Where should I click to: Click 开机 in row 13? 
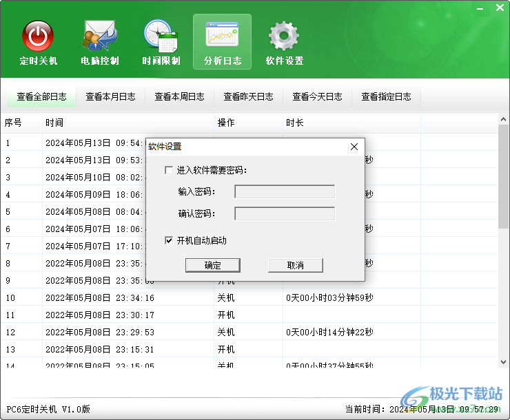[226, 349]
